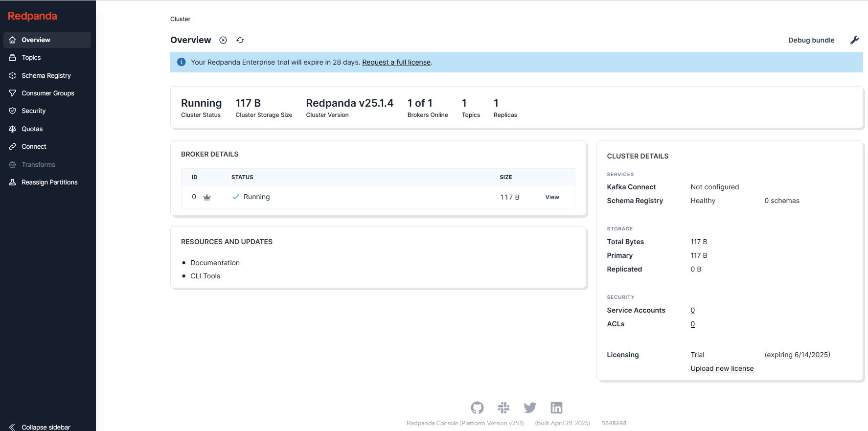Click the wrench icon at top right

click(855, 40)
